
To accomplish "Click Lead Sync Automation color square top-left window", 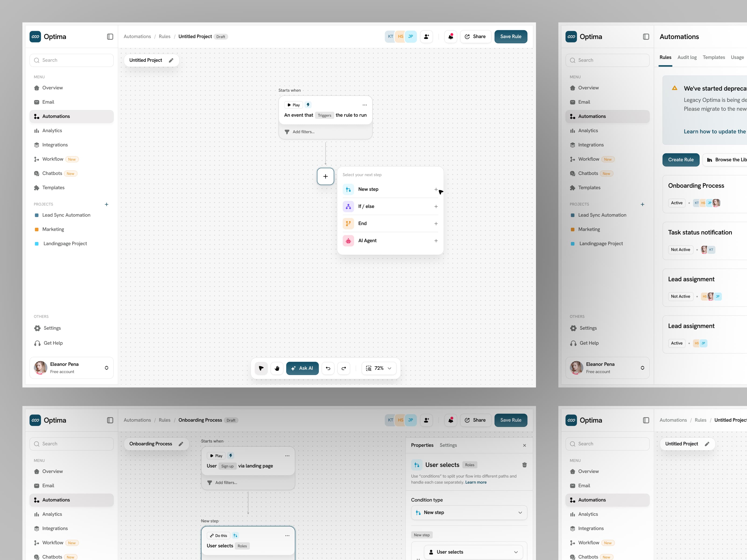I will (x=36, y=215).
